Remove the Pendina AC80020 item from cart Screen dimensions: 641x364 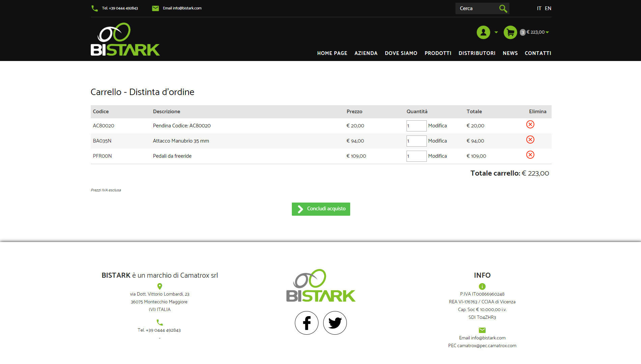pos(530,125)
